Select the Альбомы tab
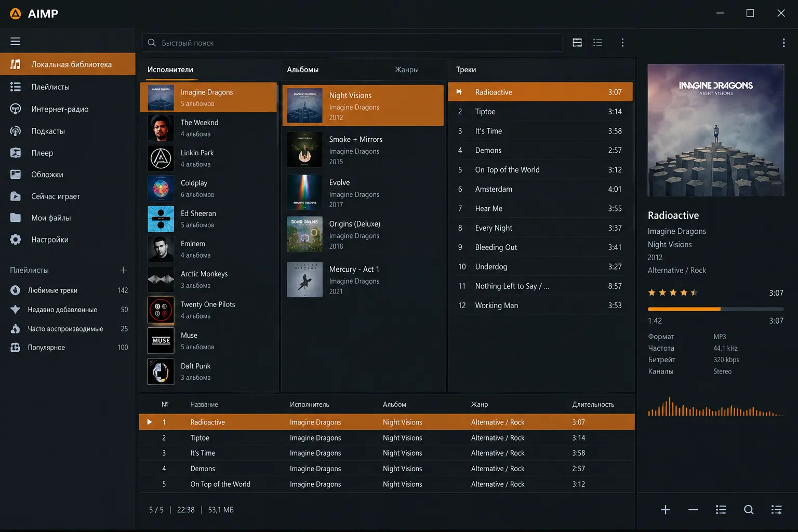 [x=303, y=70]
